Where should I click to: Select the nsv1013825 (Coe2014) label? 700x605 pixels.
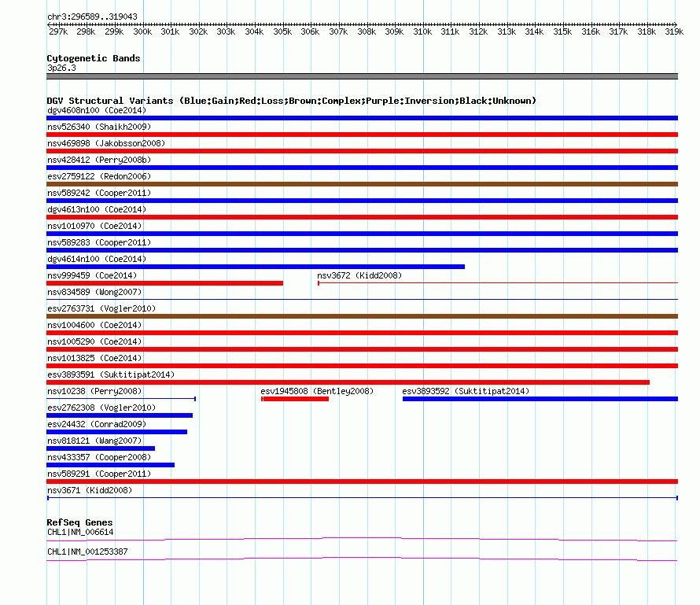tap(94, 358)
